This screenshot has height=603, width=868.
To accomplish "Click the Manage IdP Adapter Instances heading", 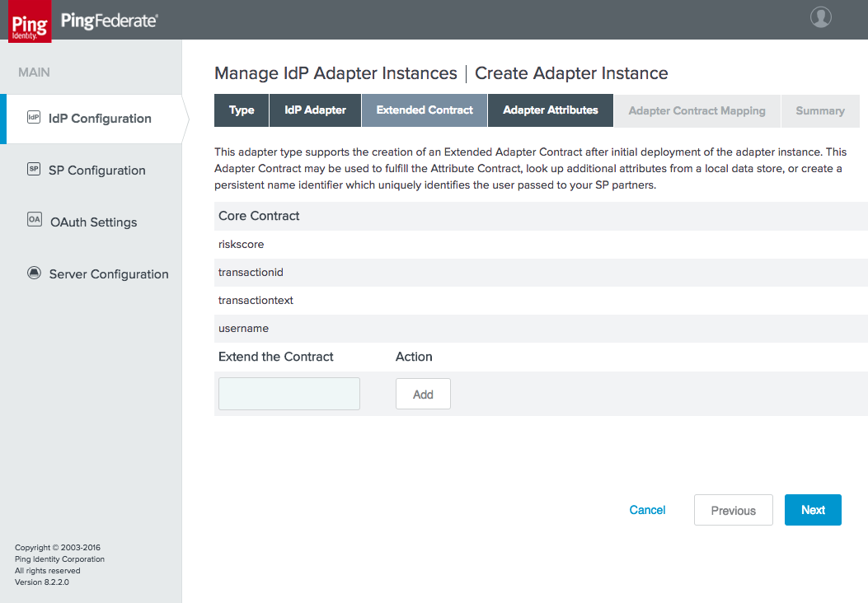I will 335,73.
